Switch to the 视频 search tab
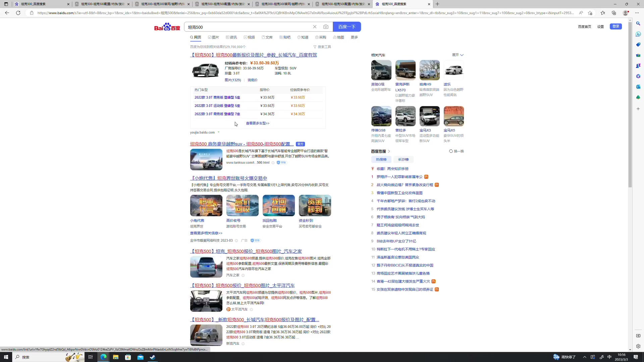 pos(249,37)
